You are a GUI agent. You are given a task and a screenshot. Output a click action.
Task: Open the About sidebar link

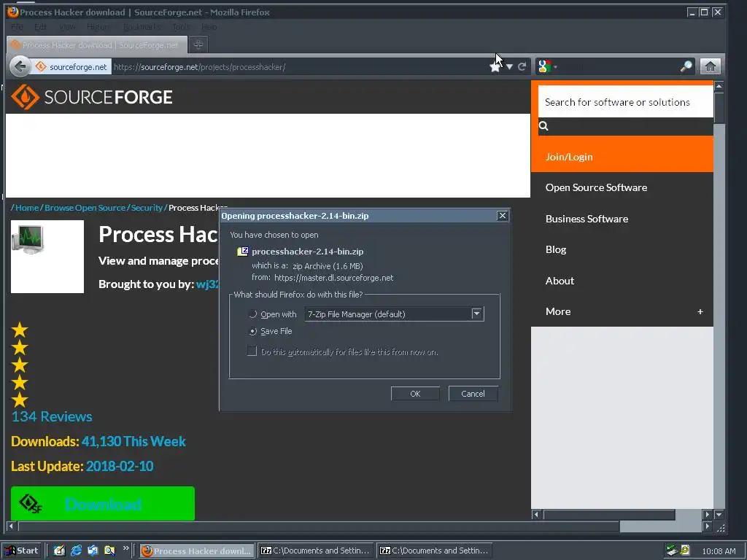tap(560, 281)
